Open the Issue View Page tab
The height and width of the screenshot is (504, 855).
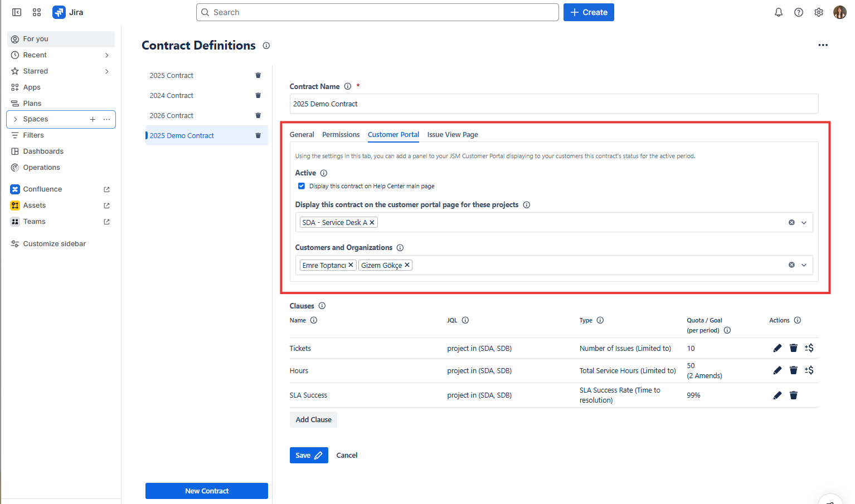pyautogui.click(x=452, y=135)
